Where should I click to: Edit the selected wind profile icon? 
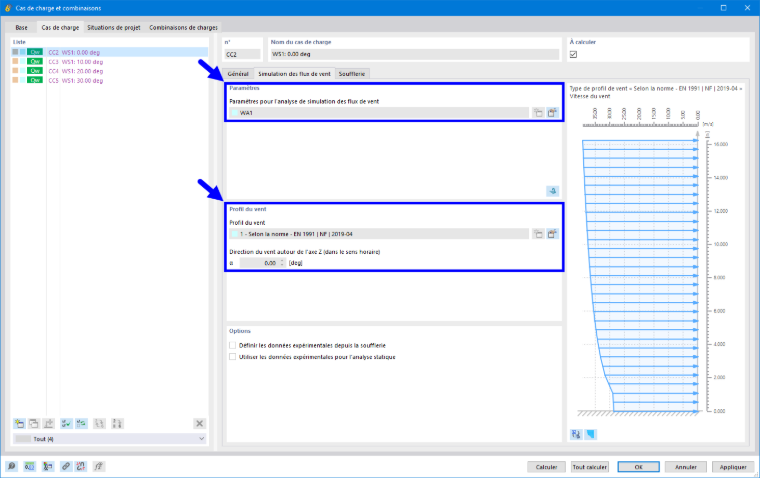coord(552,234)
